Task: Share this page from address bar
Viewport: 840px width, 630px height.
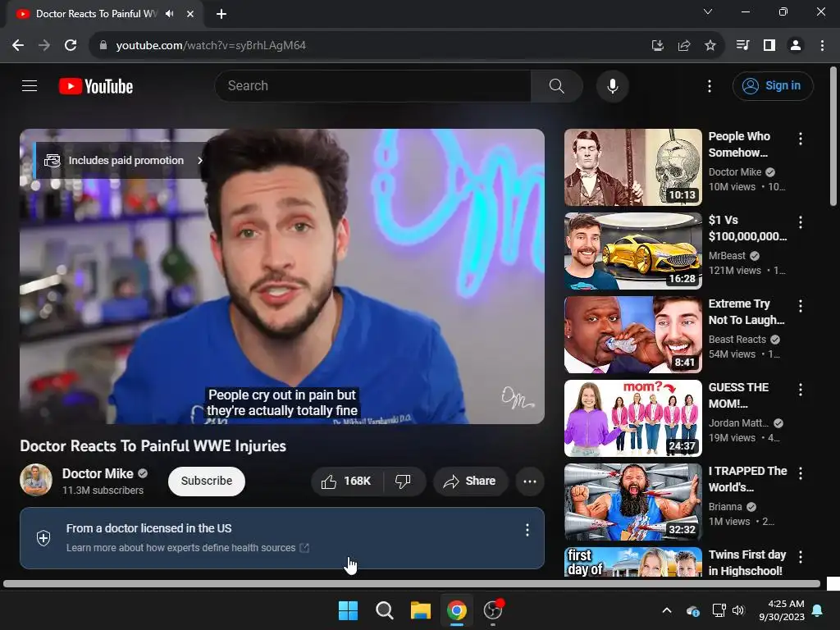Action: [x=683, y=46]
